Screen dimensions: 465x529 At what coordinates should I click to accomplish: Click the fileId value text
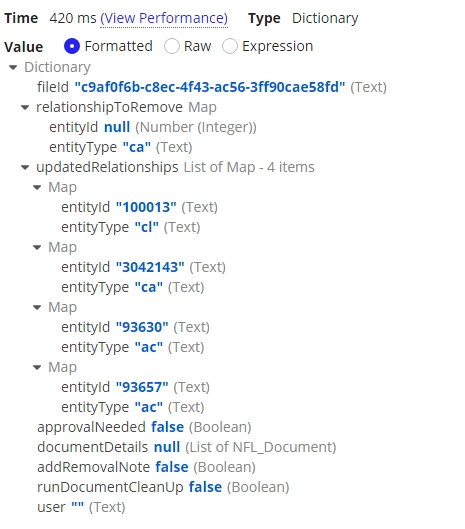pyautogui.click(x=210, y=87)
